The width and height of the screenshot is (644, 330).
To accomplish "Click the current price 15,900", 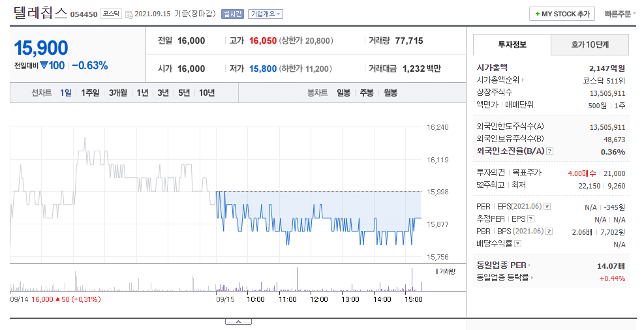I will [41, 48].
